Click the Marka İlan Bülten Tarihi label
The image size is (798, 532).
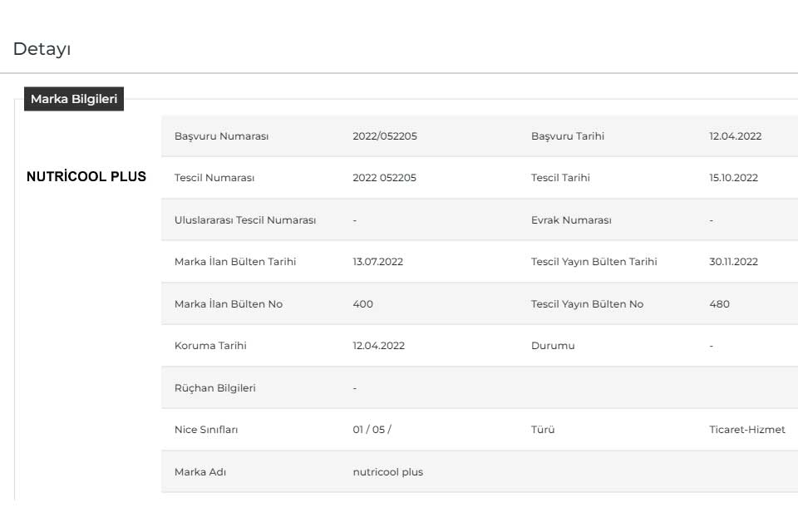coord(235,262)
